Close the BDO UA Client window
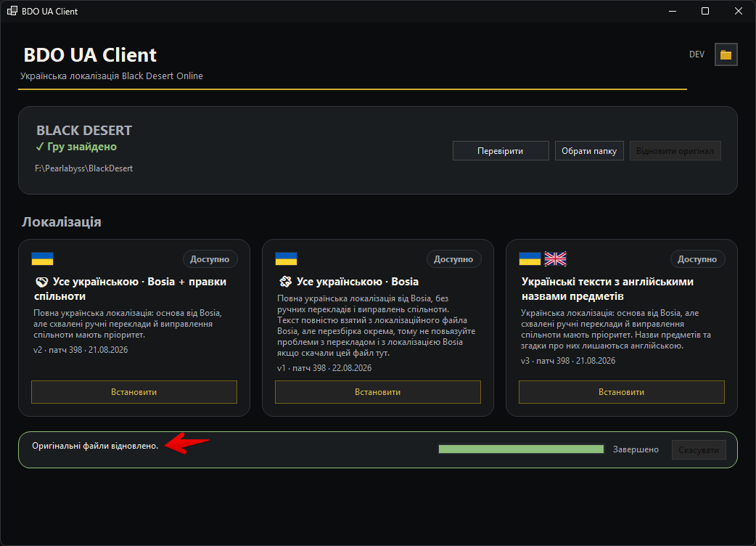Image resolution: width=756 pixels, height=546 pixels. point(738,11)
